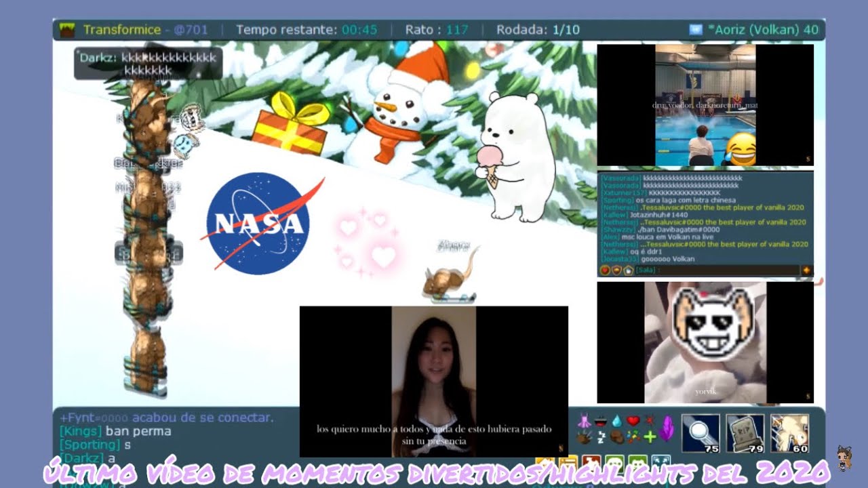Click the Darkz kkkk speech bubble
The height and width of the screenshot is (488, 868).
(x=148, y=64)
